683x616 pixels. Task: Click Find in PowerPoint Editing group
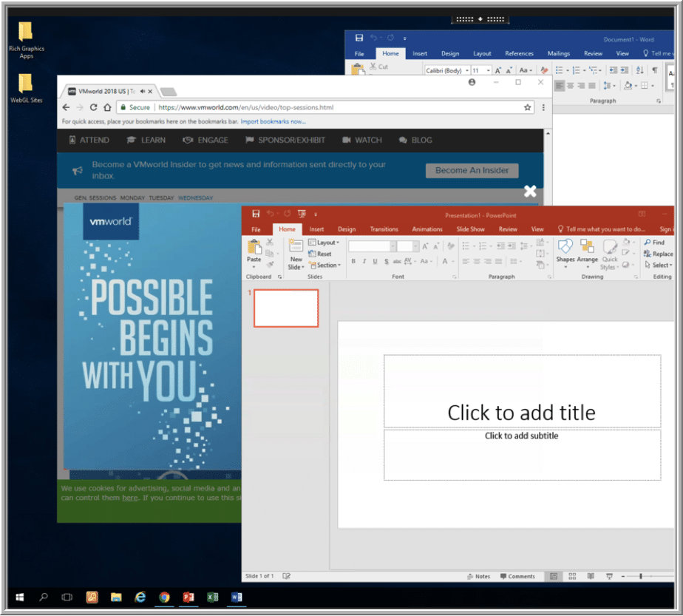click(x=654, y=243)
